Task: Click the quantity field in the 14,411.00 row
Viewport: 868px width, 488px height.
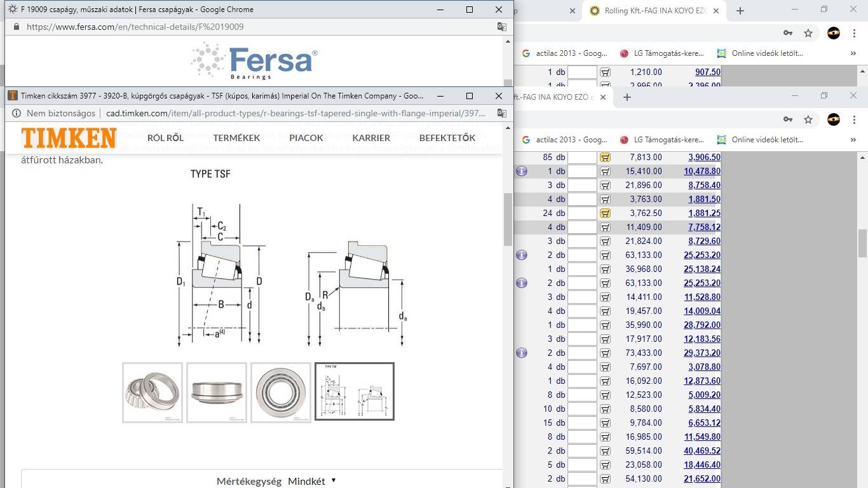Action: tap(582, 297)
